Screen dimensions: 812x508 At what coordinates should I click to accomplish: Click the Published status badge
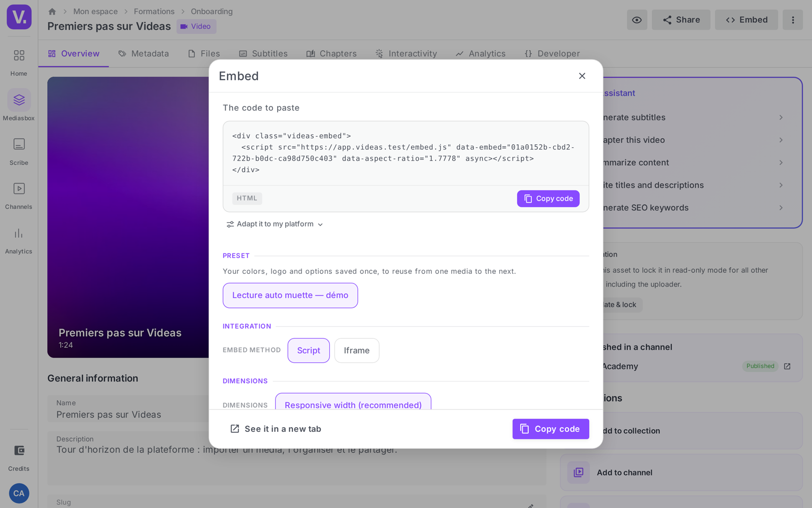coord(760,366)
